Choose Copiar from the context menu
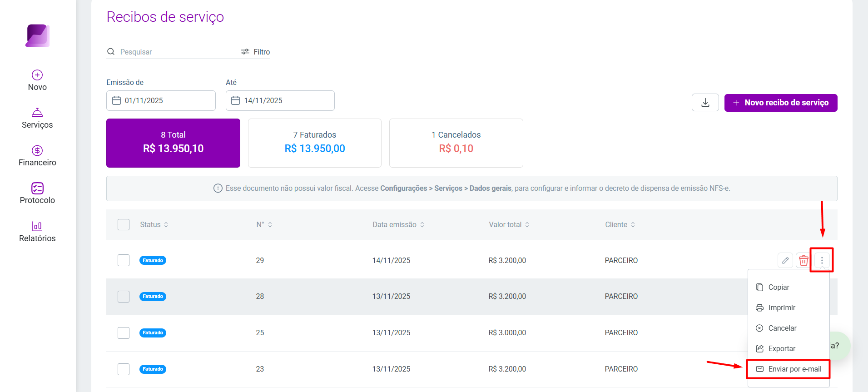Image resolution: width=868 pixels, height=392 pixels. click(x=789, y=287)
